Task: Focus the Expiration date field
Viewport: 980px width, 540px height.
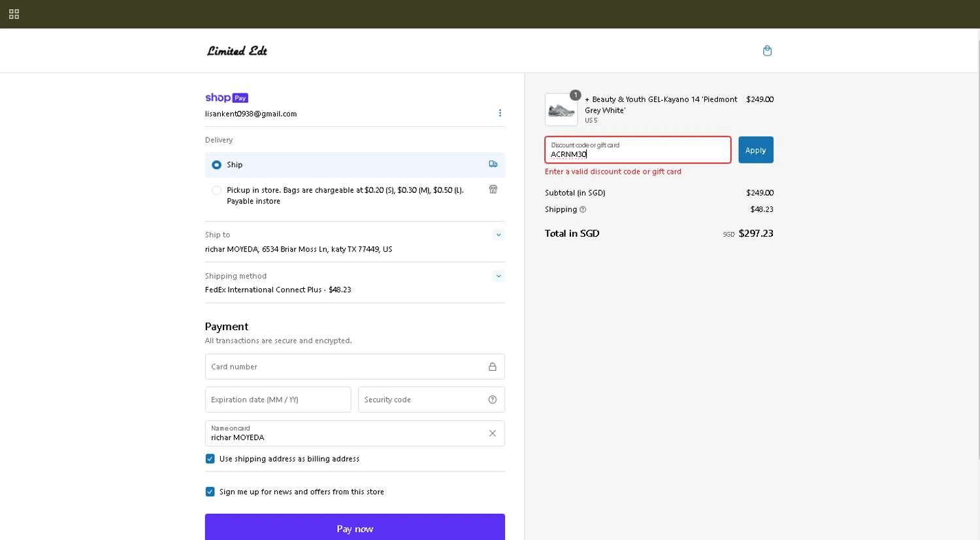Action: pos(278,399)
